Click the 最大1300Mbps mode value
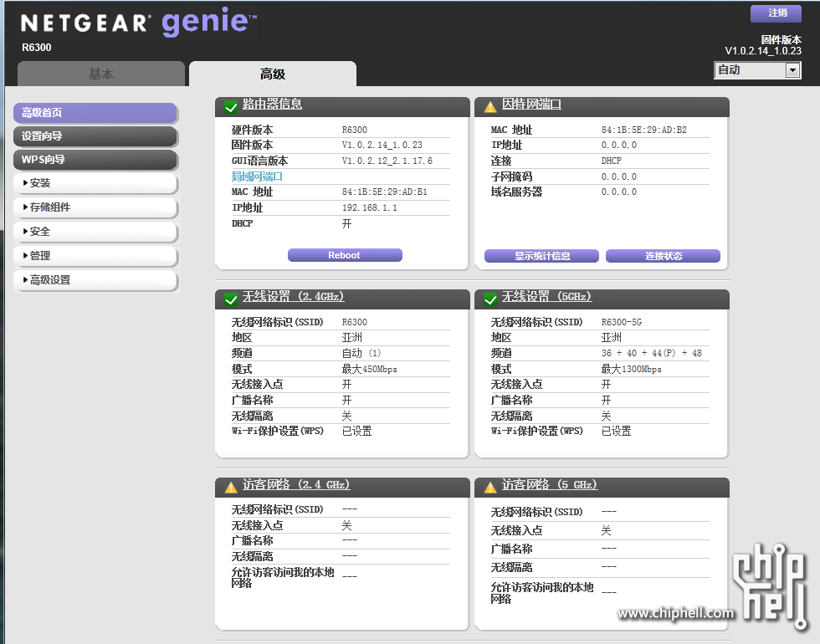This screenshot has height=644, width=820. pos(631,369)
